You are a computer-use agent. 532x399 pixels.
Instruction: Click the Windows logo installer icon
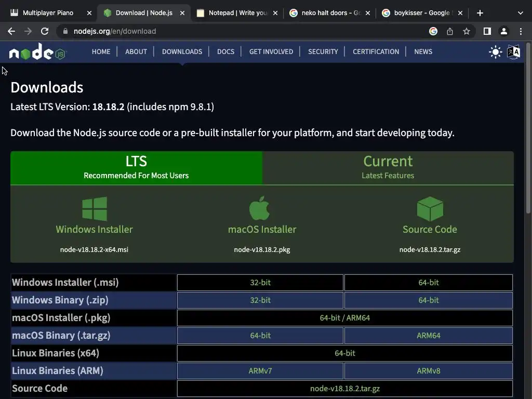95,209
